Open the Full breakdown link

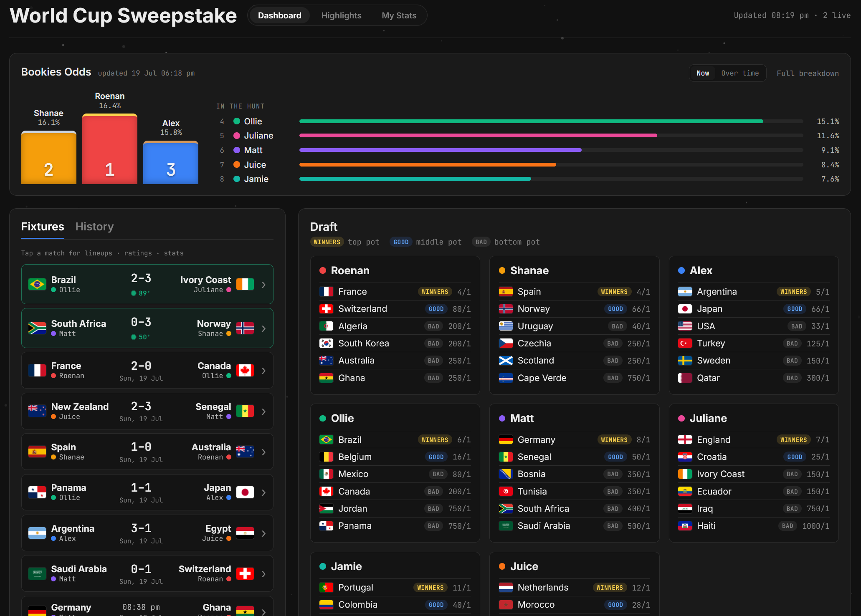click(x=808, y=73)
